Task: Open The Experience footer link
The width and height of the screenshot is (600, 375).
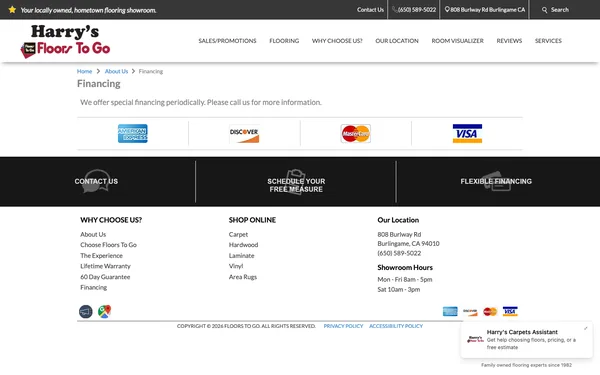Action: (x=101, y=256)
